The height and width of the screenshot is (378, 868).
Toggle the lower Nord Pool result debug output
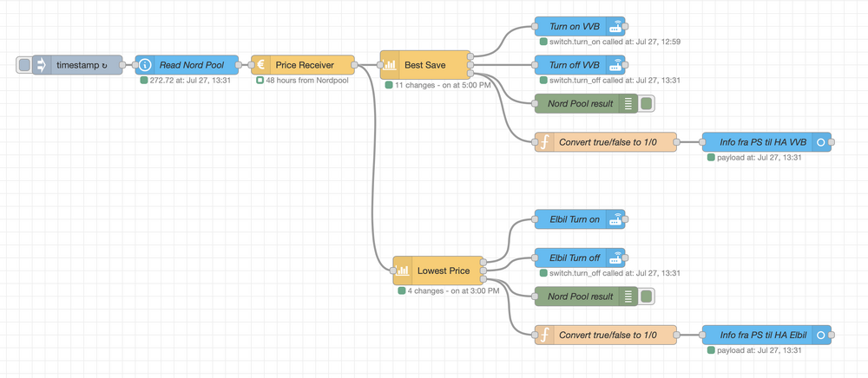(647, 297)
